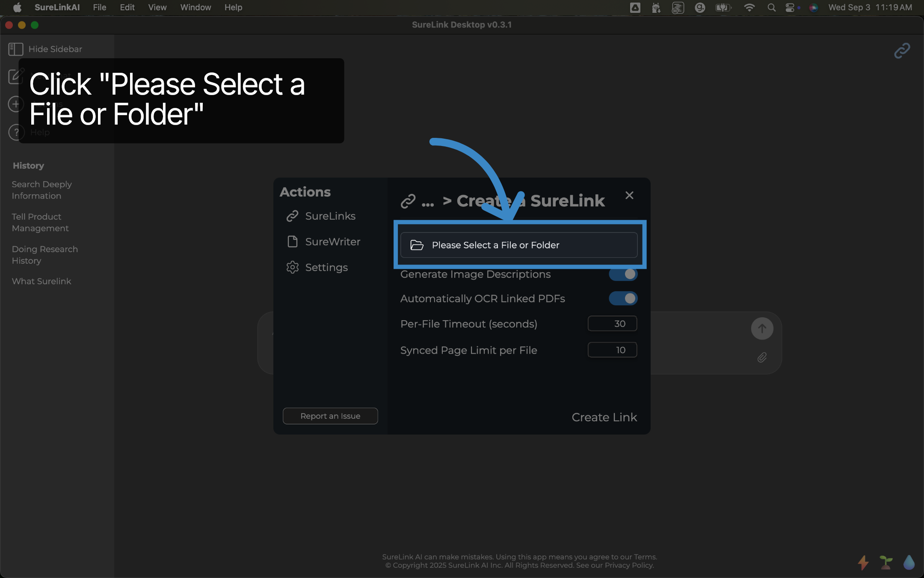924x578 pixels.
Task: Click the chain link icon in the modal breadcrumb
Action: coord(408,201)
